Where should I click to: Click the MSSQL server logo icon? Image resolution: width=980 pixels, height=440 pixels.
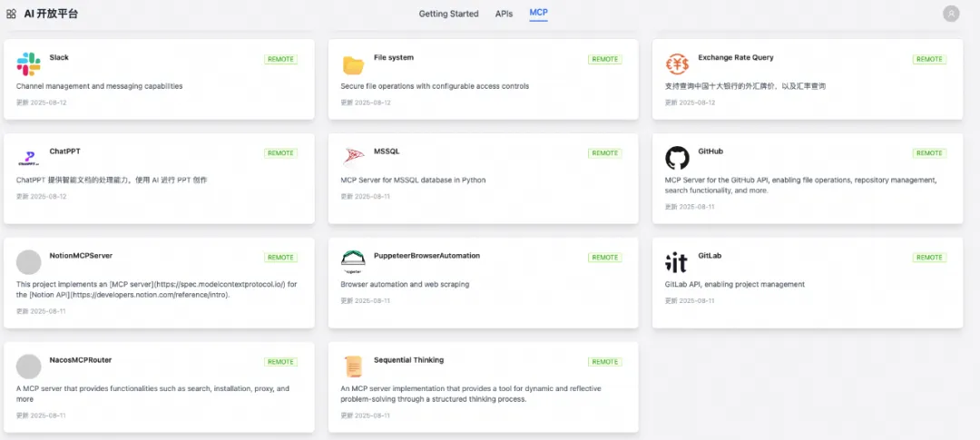353,158
